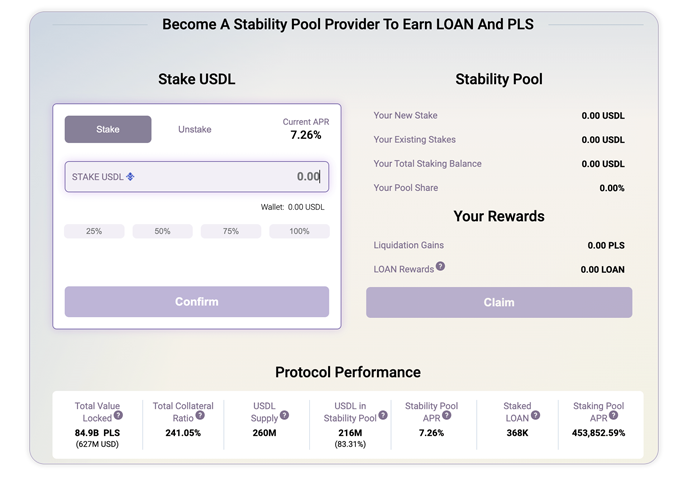Screen dimensions: 688x479
Task: Click the help icon beside LOAN Rewards
Action: (441, 266)
